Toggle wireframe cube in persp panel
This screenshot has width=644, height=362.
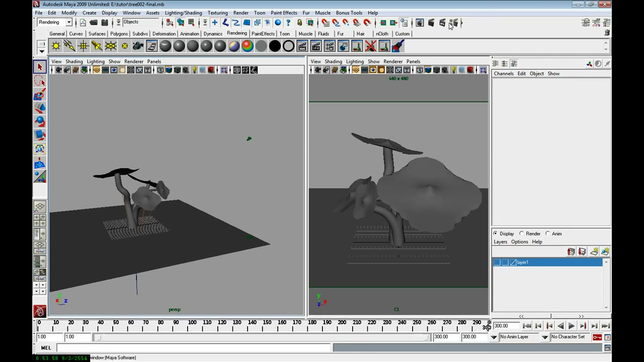click(160, 70)
